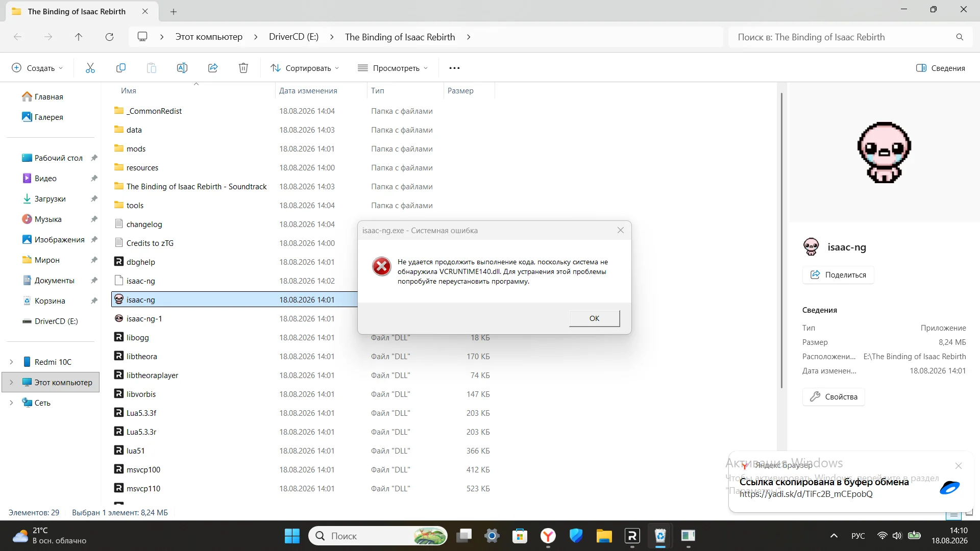This screenshot has height=551, width=980.
Task: Open the clock and date panel
Action: pos(949,536)
